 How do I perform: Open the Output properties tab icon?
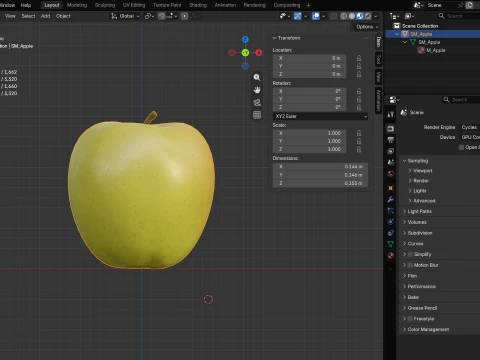(391, 140)
